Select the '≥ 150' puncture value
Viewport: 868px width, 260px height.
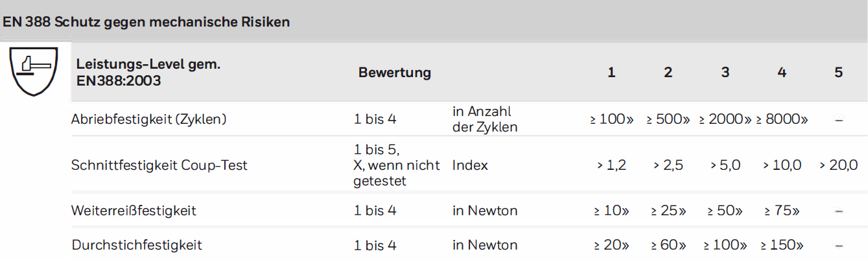click(782, 245)
